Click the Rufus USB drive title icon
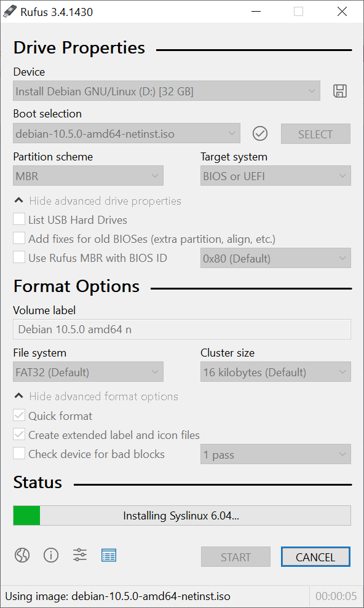 point(10,12)
